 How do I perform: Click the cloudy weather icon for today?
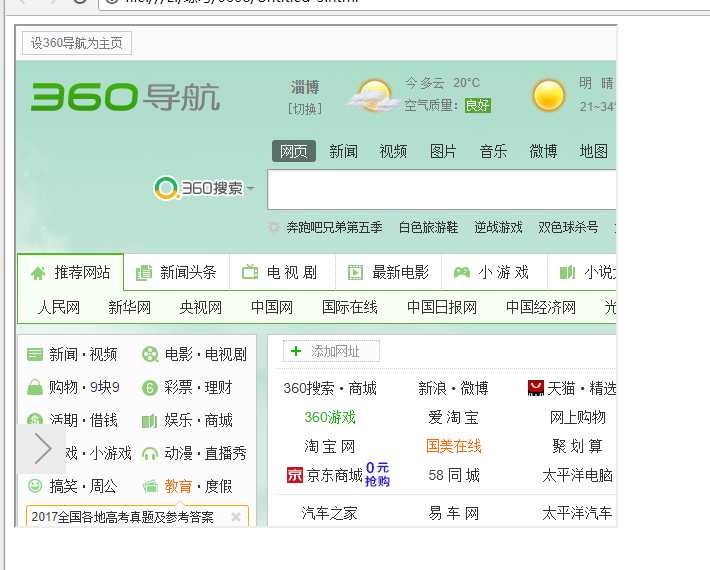[374, 96]
